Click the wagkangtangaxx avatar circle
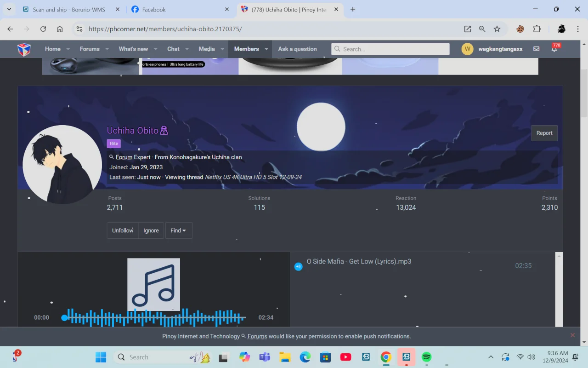 click(467, 49)
